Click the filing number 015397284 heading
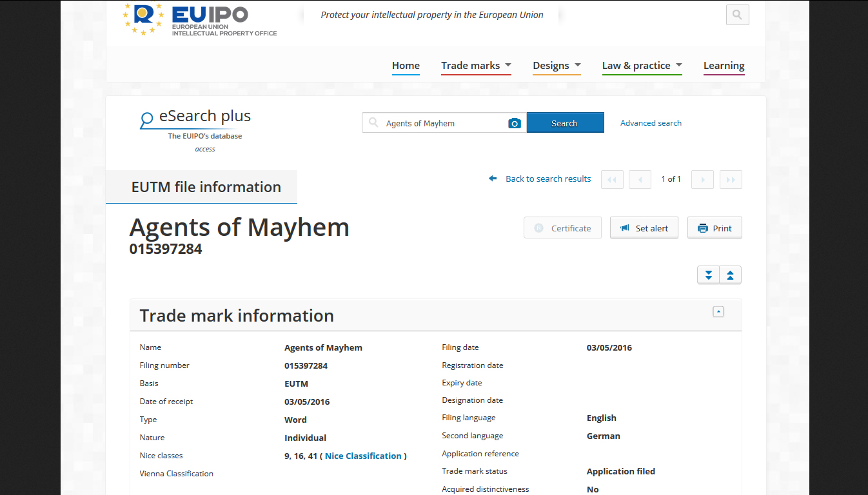 tap(166, 249)
